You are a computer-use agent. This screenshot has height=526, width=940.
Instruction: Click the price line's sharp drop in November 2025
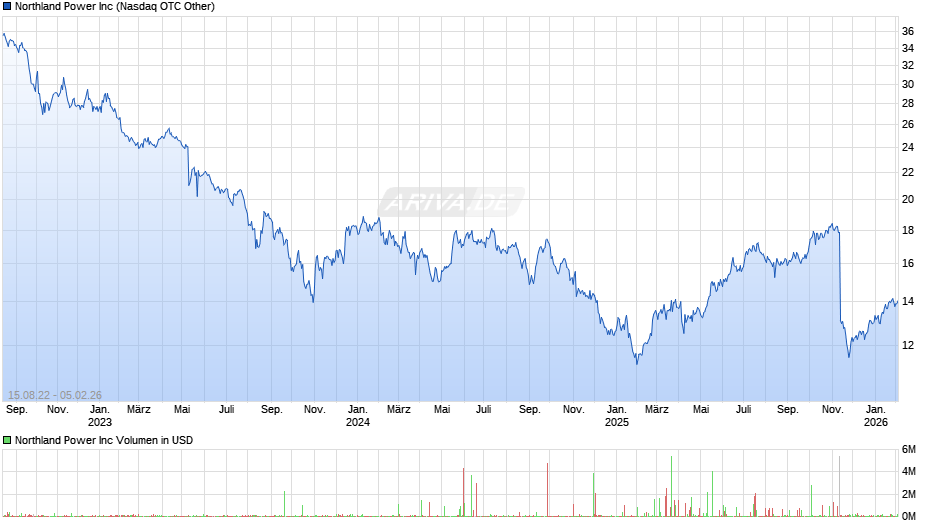pos(840,276)
